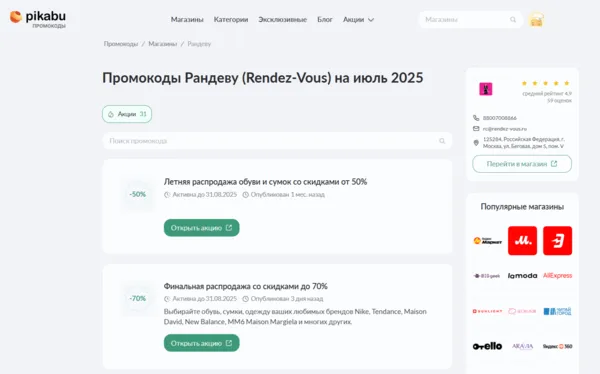Click Открыть акцию for the 50% summer sale
This screenshot has width=600, height=374.
[x=202, y=228]
